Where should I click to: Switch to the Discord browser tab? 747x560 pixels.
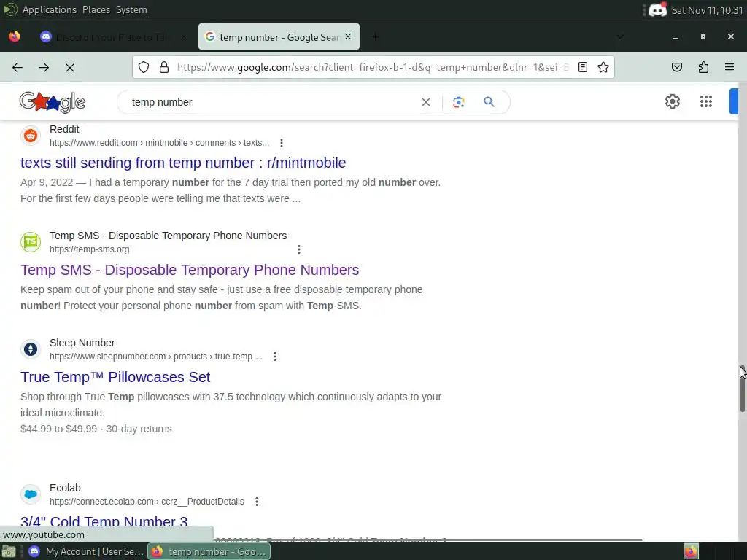click(113, 36)
